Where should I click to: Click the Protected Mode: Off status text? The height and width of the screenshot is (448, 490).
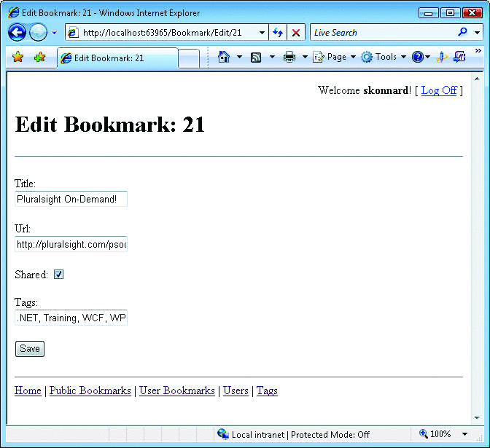click(330, 435)
